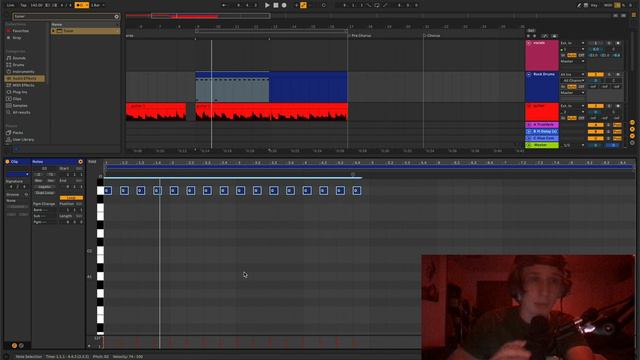Viewport: 640px width, 360px height.
Task: Select Sounds category in browser
Action: (19, 58)
